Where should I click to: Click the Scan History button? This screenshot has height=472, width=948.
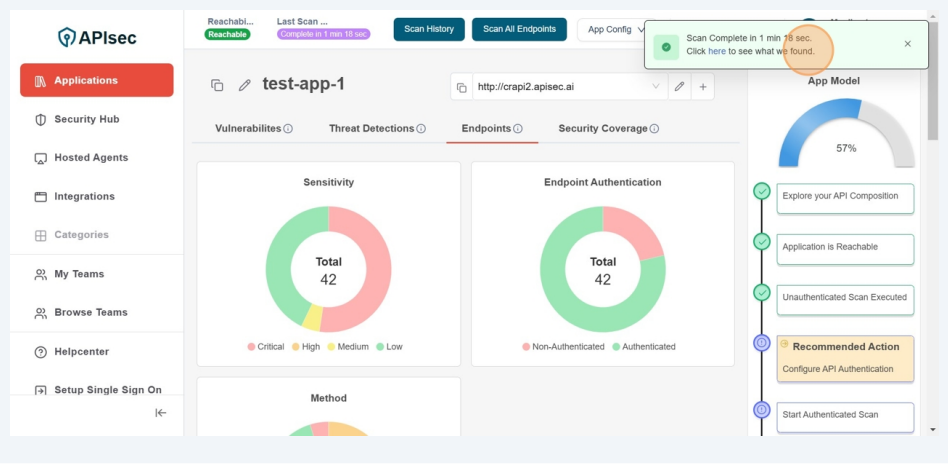(429, 29)
